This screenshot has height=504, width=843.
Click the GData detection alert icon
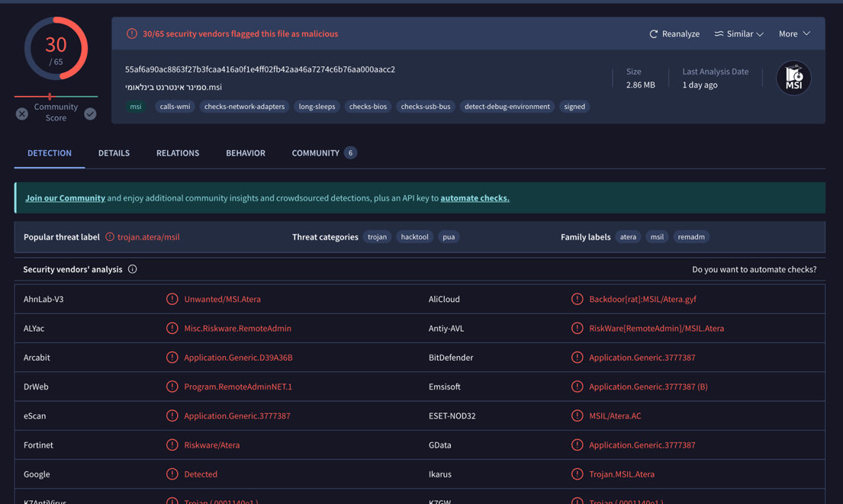tap(577, 445)
